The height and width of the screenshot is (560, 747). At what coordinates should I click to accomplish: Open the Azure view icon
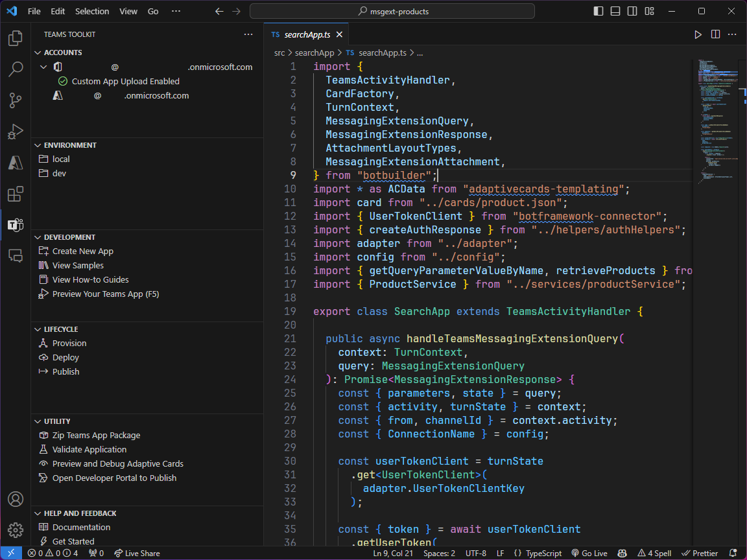[x=15, y=163]
